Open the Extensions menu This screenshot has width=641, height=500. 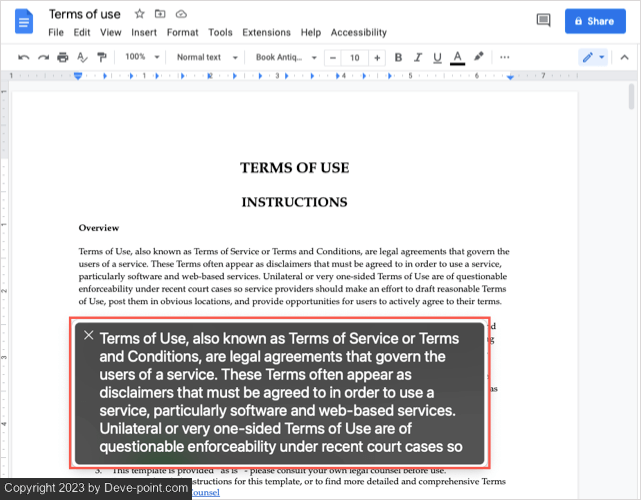click(266, 32)
